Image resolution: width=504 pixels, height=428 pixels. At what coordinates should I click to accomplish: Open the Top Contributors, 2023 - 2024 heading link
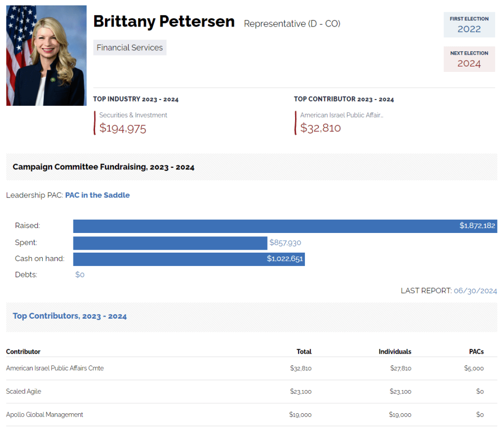[69, 316]
